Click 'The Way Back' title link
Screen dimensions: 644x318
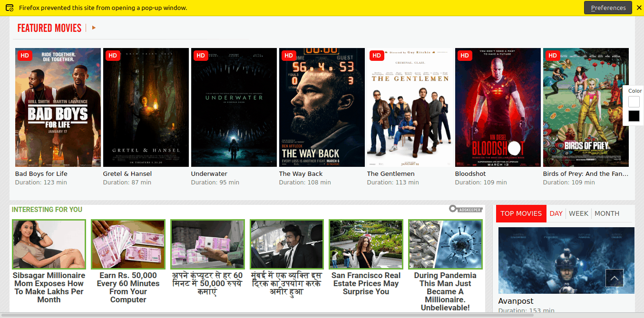tap(301, 174)
